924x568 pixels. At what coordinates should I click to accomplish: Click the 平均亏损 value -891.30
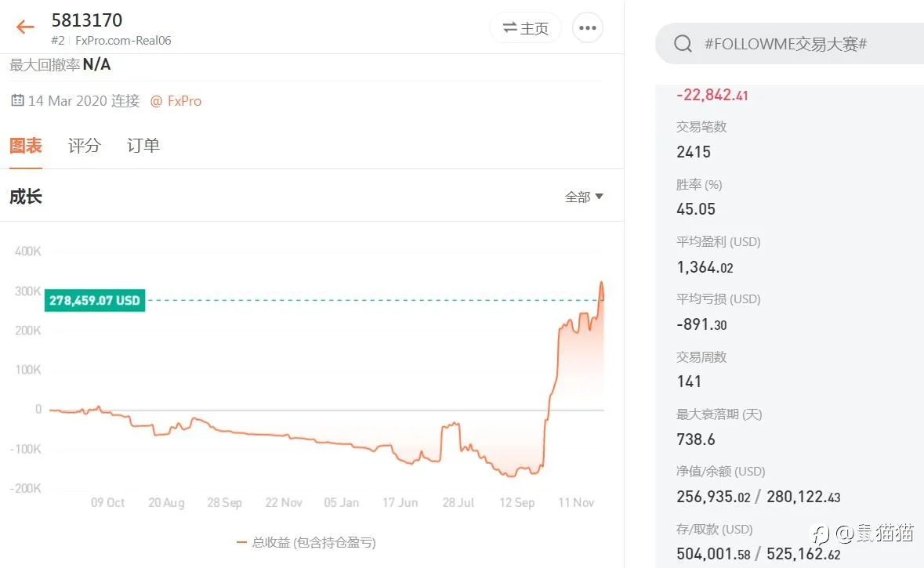point(701,324)
